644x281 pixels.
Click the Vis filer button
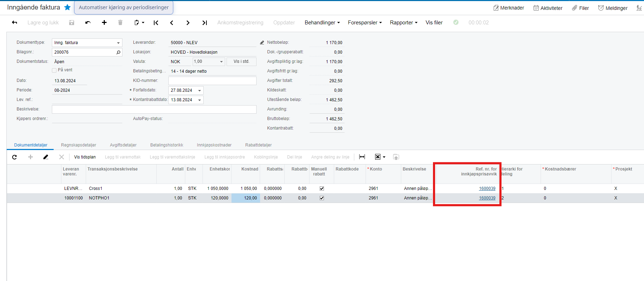pos(434,23)
